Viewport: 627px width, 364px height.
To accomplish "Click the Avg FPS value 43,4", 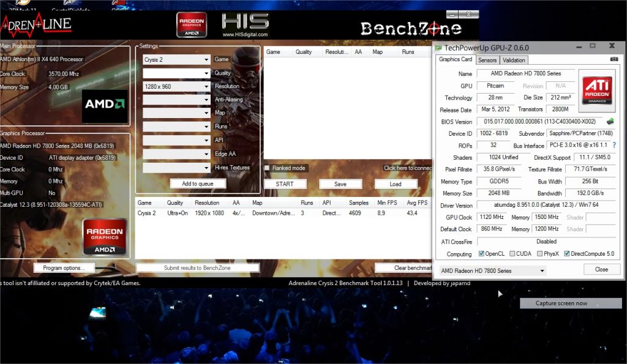I will [412, 214].
